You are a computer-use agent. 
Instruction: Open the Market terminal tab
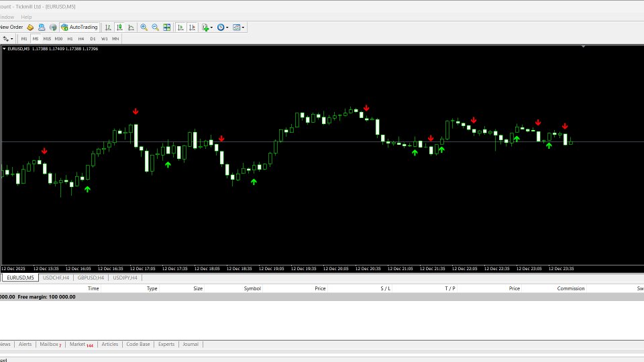pos(81,345)
